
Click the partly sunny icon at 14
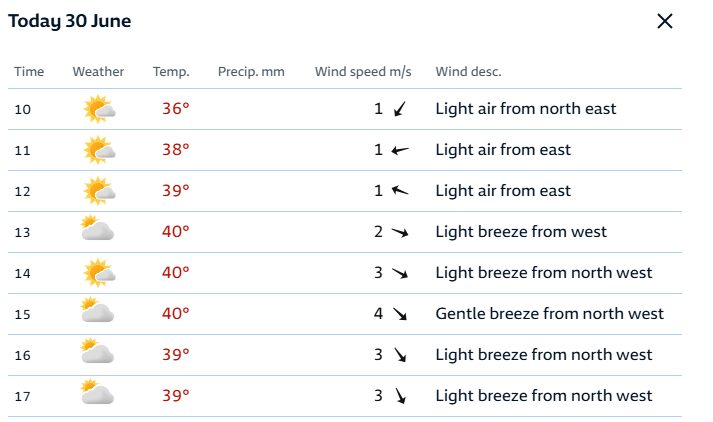tap(99, 273)
